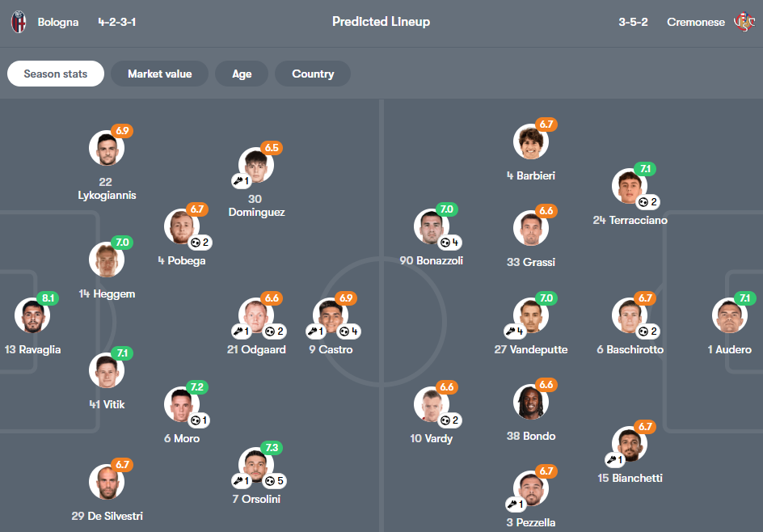Image resolution: width=763 pixels, height=532 pixels.
Task: Open Audero's goalkeeper photo
Action: coord(730,316)
